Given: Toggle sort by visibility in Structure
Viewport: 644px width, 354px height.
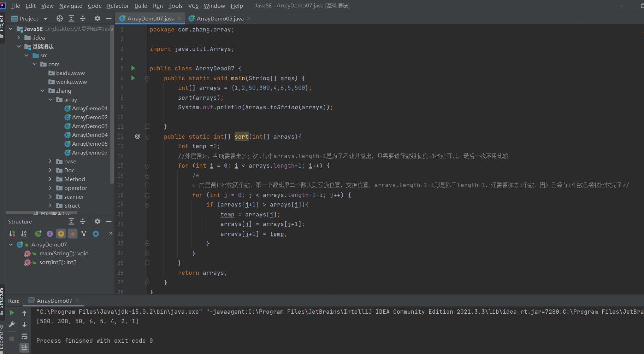Looking at the screenshot, I should pos(12,233).
